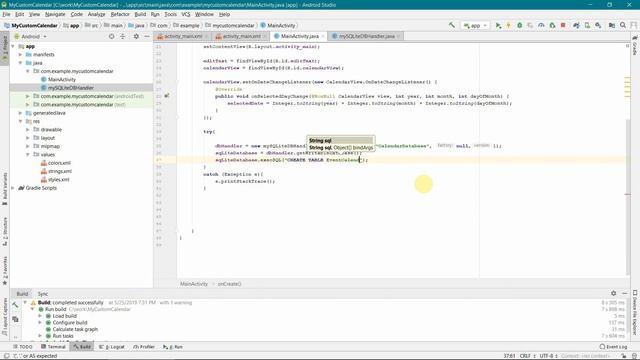Open the Navigate menu
Viewport: 640px width, 360px height.
tap(55, 14)
